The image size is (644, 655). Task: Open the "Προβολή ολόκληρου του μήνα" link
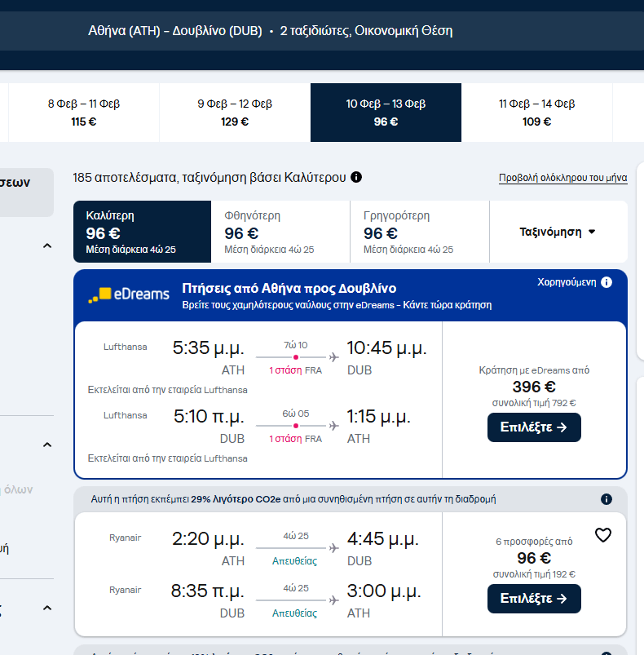[x=562, y=178]
